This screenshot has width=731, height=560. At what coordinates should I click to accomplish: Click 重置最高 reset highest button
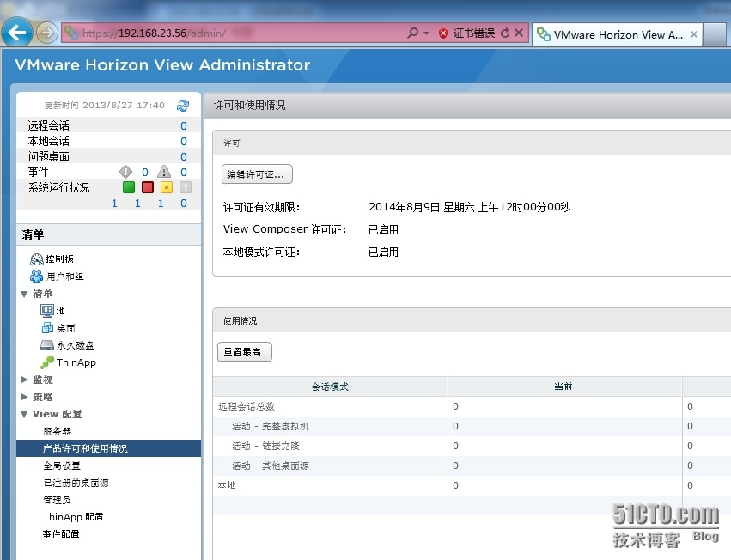[244, 351]
